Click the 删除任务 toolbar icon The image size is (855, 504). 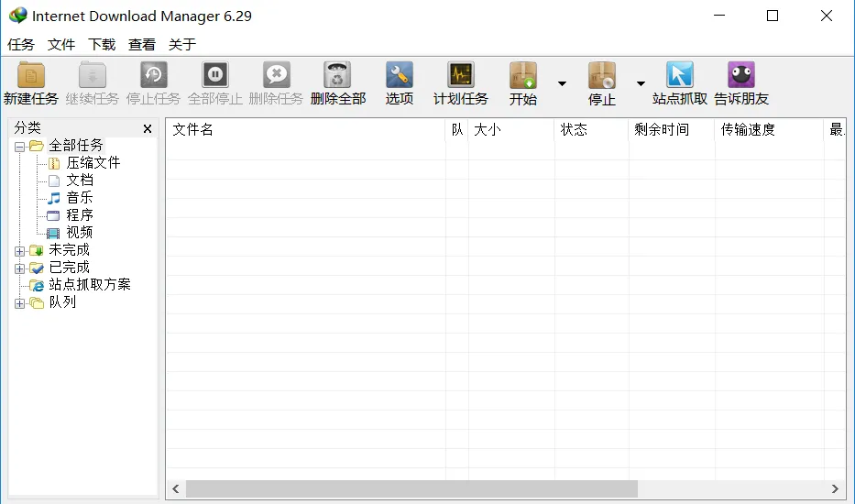(x=277, y=75)
